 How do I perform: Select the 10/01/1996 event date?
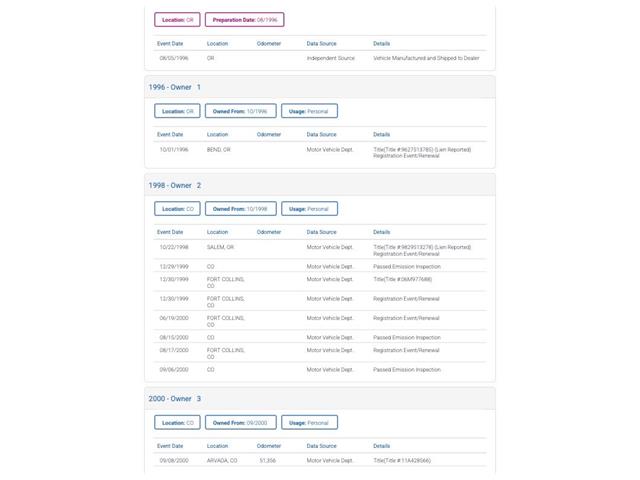174,149
